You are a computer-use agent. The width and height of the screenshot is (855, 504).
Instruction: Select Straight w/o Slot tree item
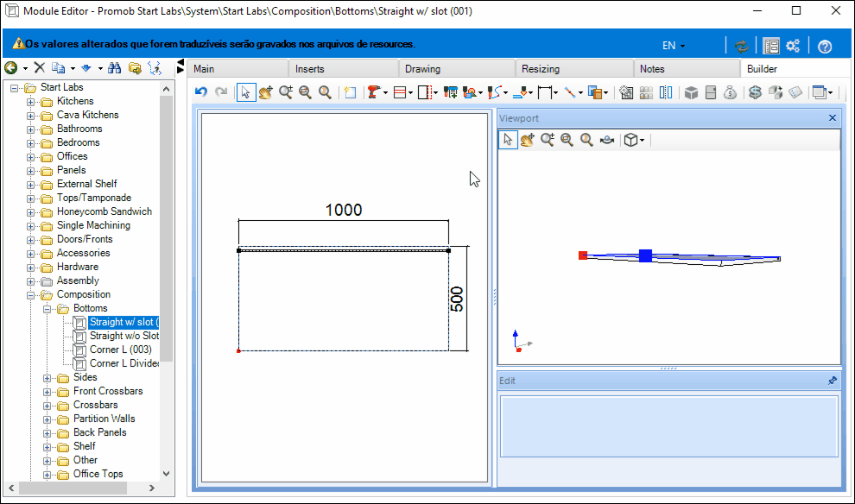pyautogui.click(x=123, y=336)
